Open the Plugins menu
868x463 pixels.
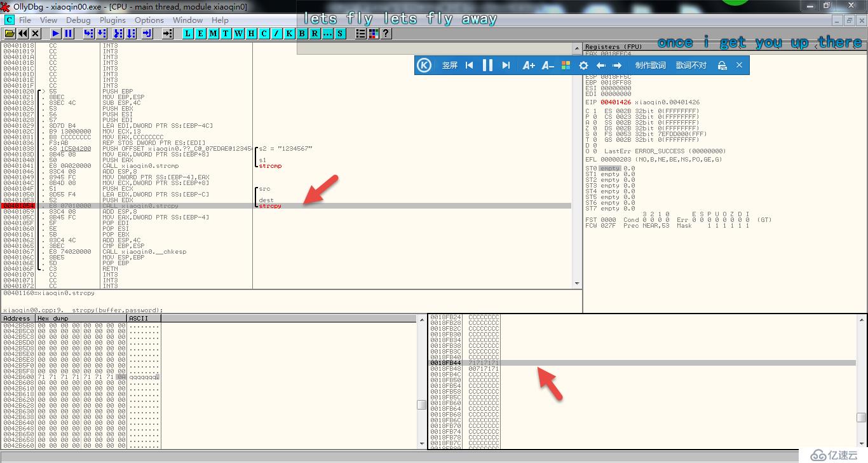pos(112,20)
